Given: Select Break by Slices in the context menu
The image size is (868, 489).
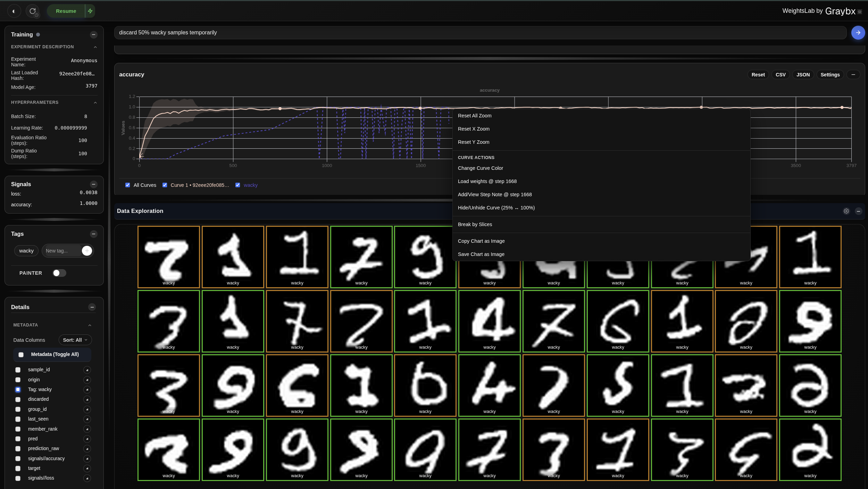Looking at the screenshot, I should pyautogui.click(x=475, y=224).
